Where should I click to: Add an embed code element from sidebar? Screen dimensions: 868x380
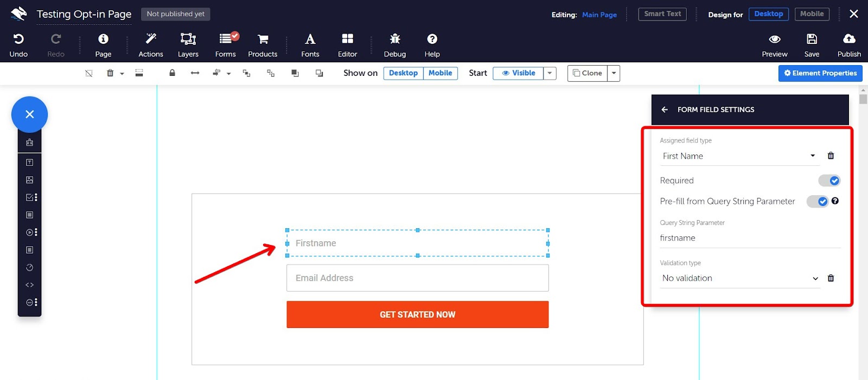30,285
